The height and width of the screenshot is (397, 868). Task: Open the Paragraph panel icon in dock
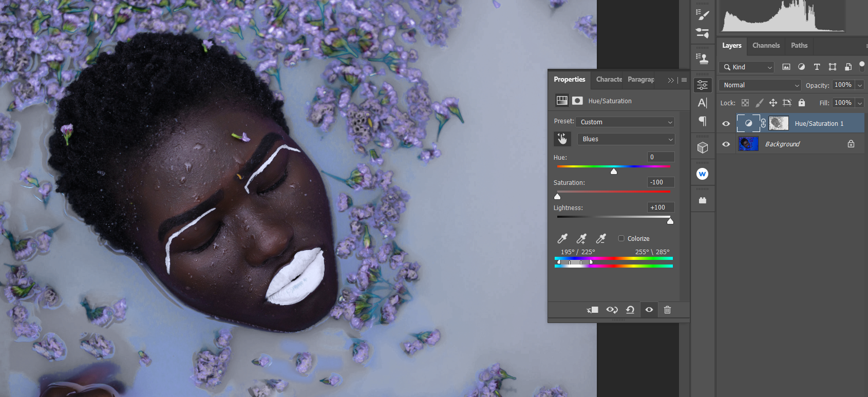point(702,121)
